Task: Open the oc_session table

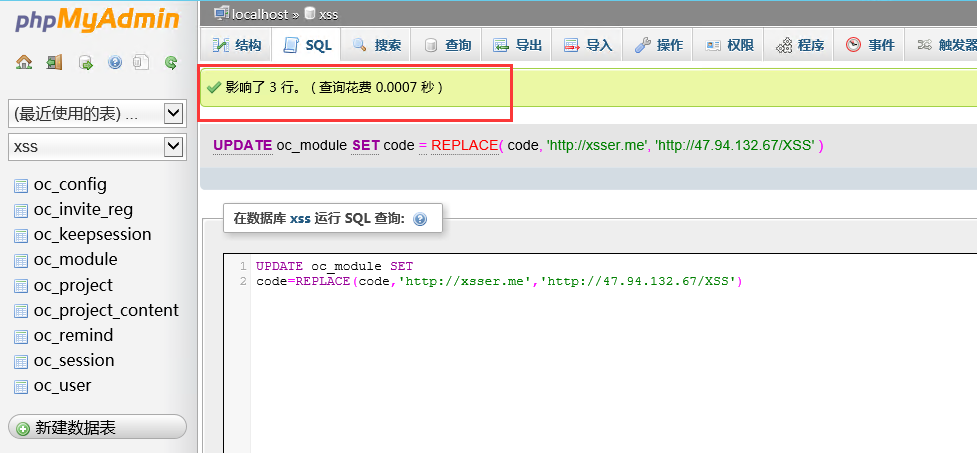Action: tap(74, 361)
